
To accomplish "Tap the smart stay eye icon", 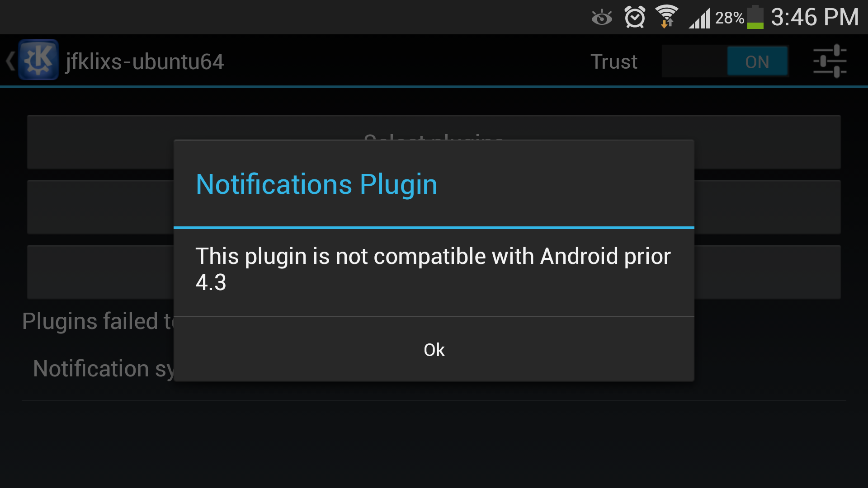I will coord(602,18).
